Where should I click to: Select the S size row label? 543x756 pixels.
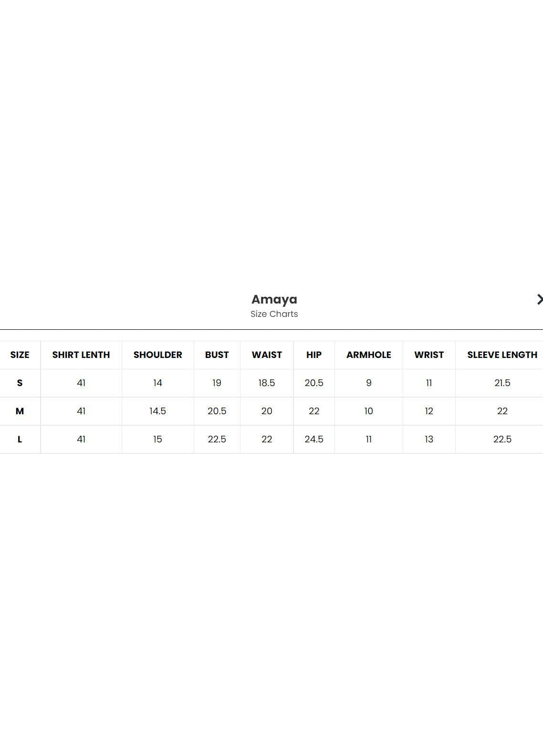[20, 383]
